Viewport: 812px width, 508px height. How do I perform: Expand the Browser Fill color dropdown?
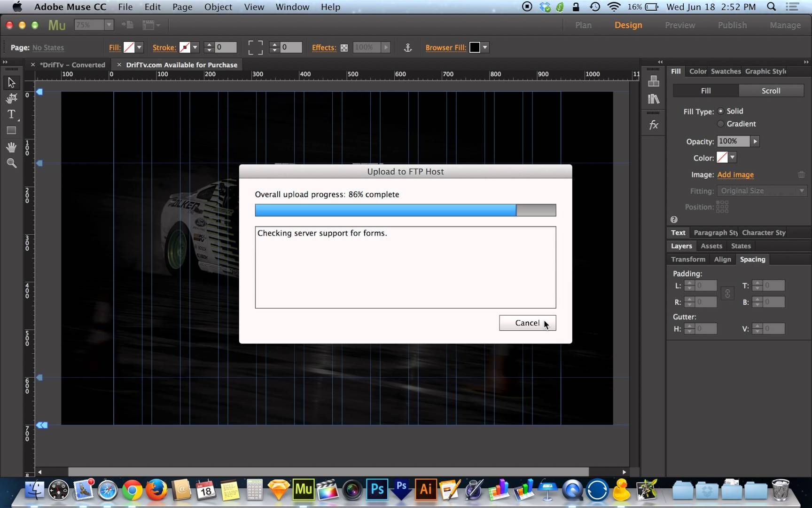tap(485, 48)
